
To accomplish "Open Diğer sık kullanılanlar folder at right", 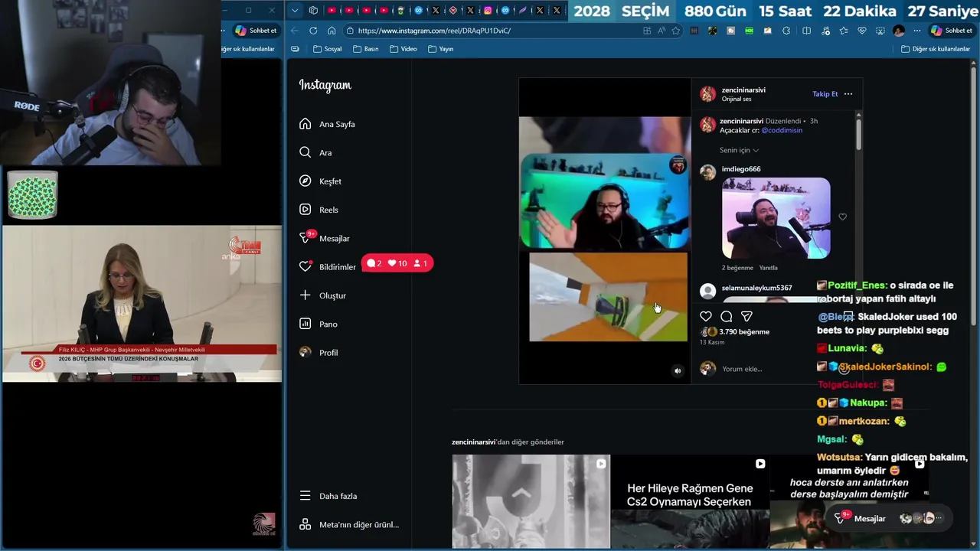I will point(936,49).
